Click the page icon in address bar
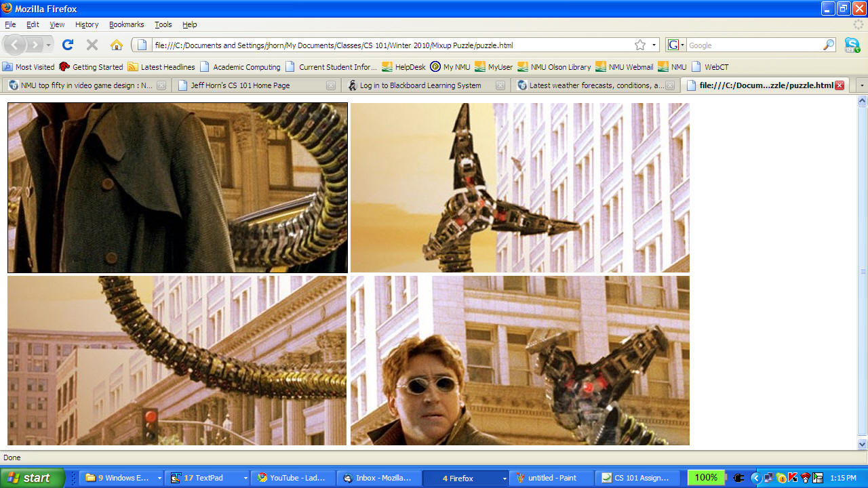 142,45
